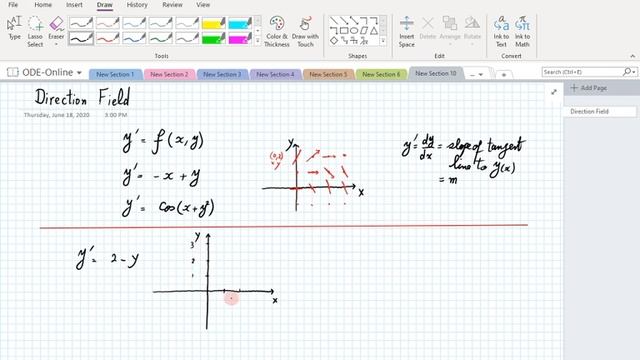Viewport: 640px width, 360px height.
Task: Expand the pen gallery More button
Action: [x=258, y=41]
